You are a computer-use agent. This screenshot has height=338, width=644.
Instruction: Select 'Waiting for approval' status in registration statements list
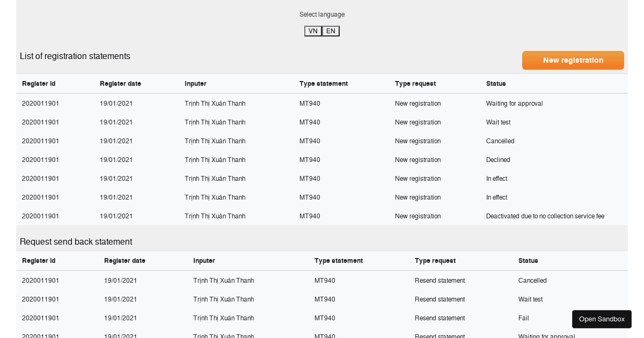click(x=515, y=104)
